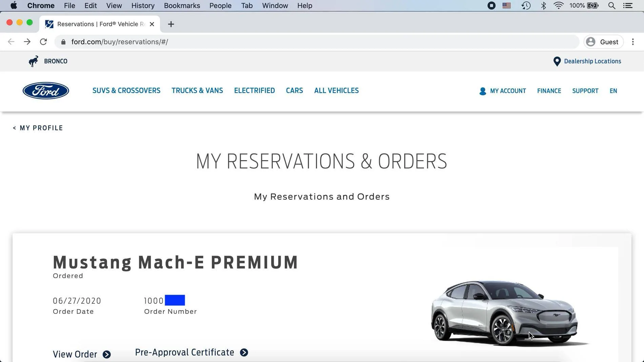Image resolution: width=644 pixels, height=362 pixels.
Task: Click the My Account person icon
Action: pyautogui.click(x=483, y=91)
